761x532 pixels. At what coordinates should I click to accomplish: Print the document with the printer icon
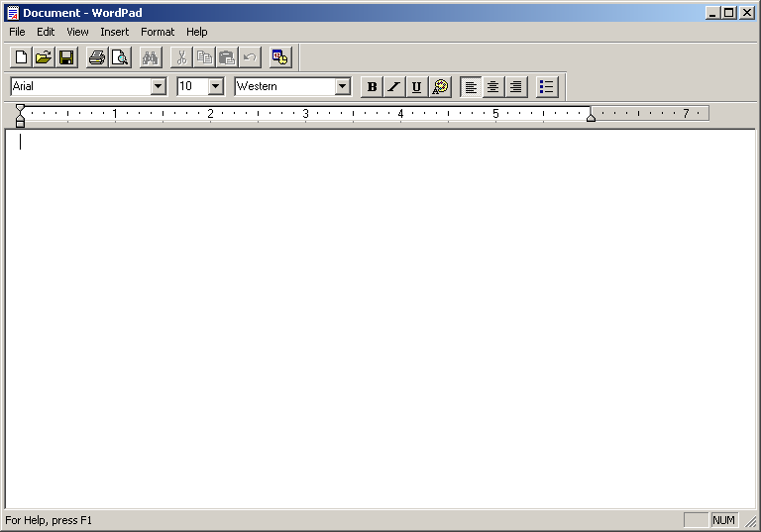96,57
